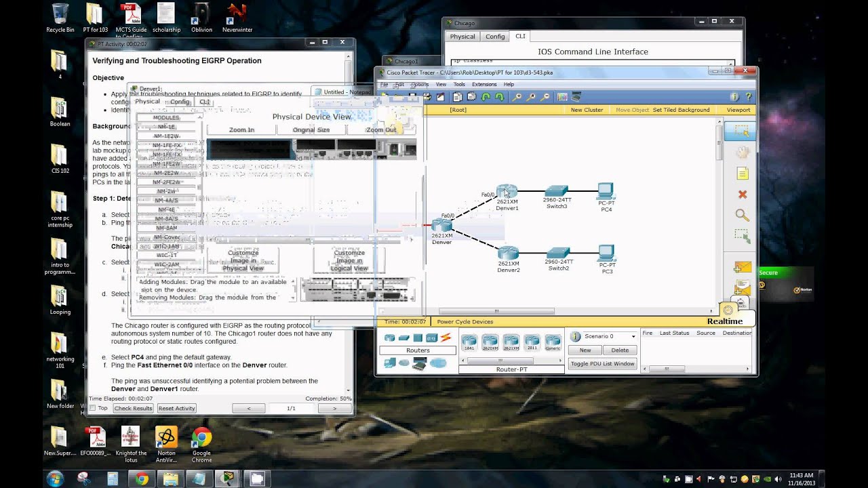Activate the red X Delete tool
Image resolution: width=868 pixels, height=488 pixels.
point(742,195)
